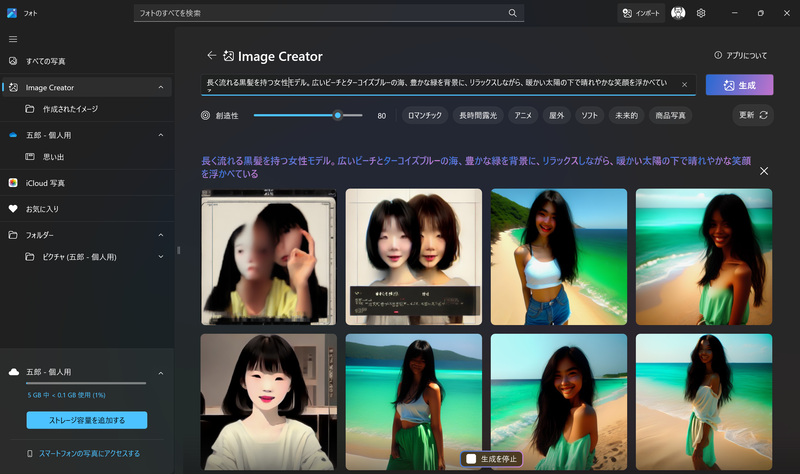Click the cloud storage icon
This screenshot has height=474, width=800.
14,371
